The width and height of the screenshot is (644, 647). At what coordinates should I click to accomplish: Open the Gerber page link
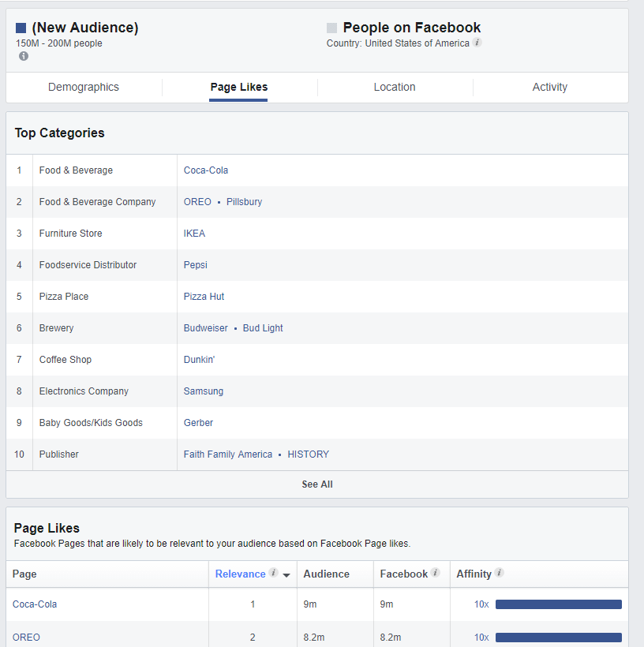tap(198, 423)
